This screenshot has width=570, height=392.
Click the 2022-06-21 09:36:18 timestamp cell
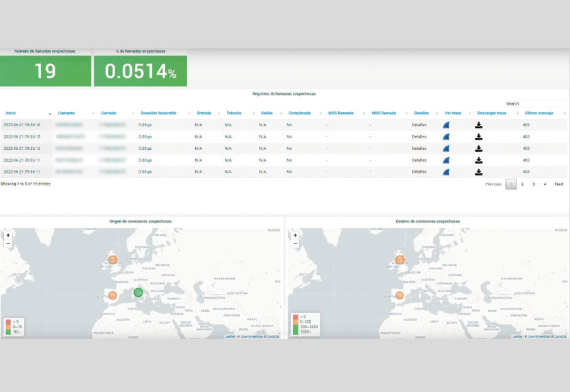click(x=22, y=125)
